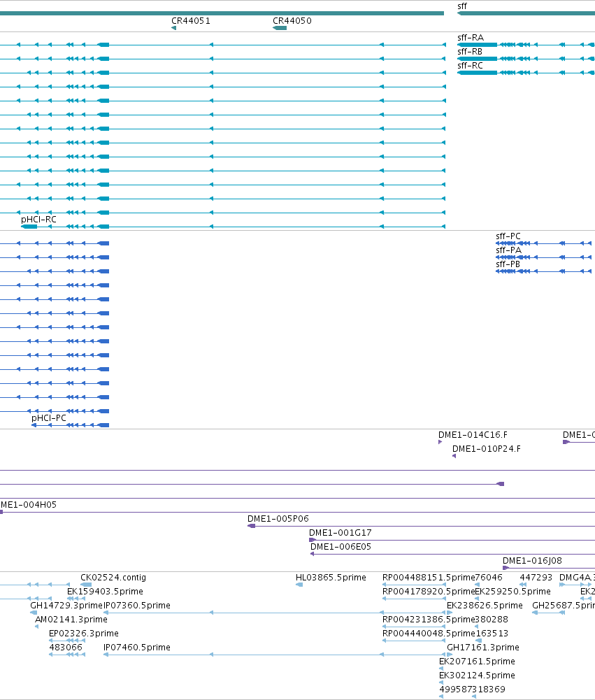Click the DME1-005P06 clone label
Viewport: 595px width, 700px height.
point(278,519)
